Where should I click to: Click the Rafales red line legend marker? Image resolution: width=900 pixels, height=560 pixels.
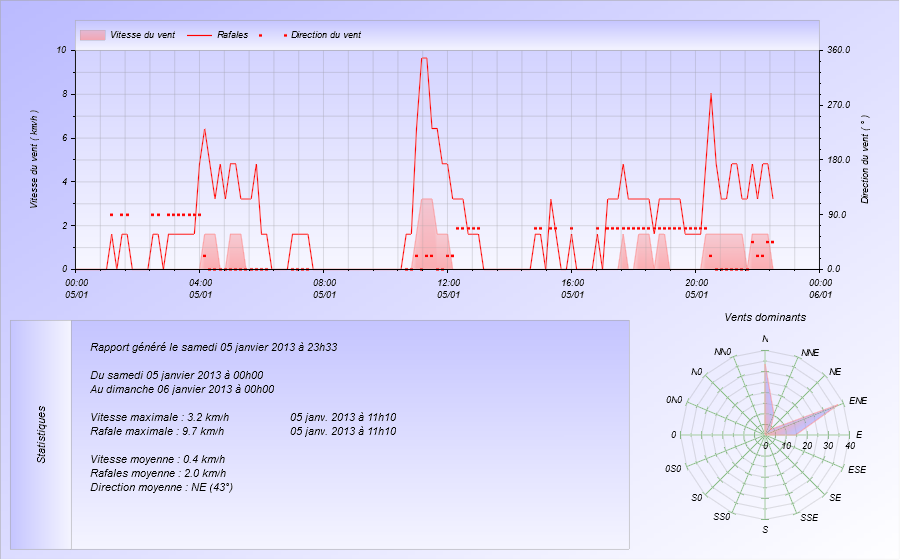pos(199,35)
